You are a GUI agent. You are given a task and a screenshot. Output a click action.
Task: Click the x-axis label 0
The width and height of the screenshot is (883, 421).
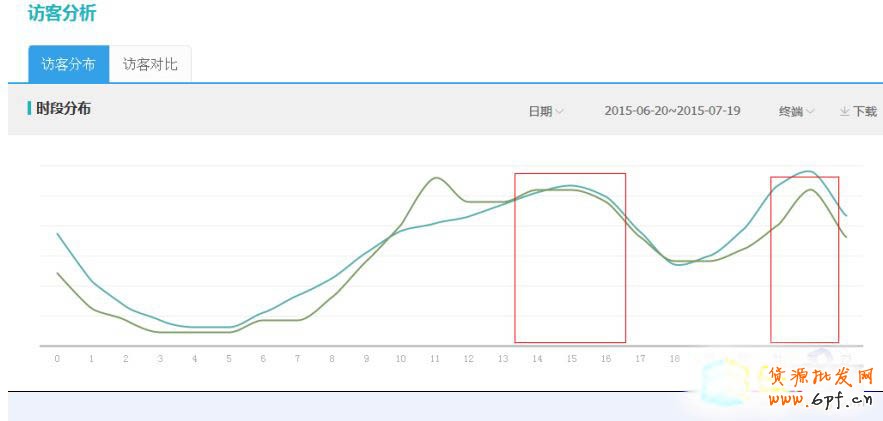tap(57, 358)
